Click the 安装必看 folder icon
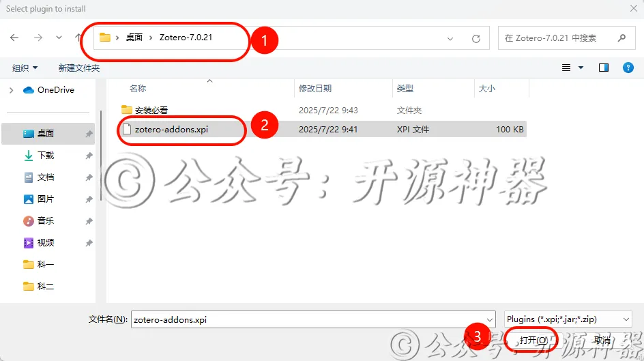 click(126, 110)
